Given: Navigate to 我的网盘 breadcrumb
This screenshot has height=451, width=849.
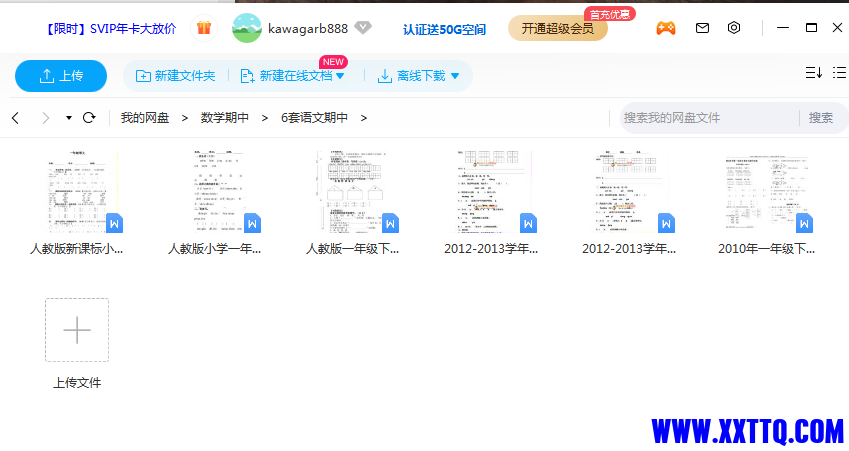Looking at the screenshot, I should click(145, 118).
